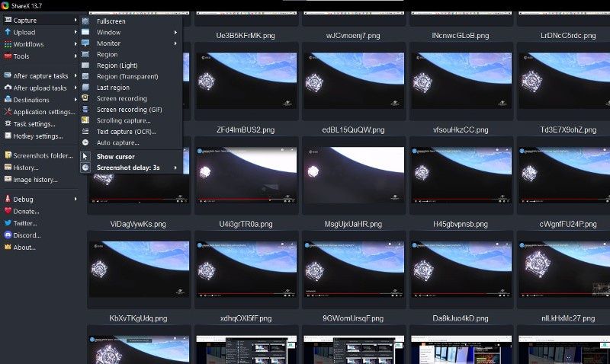
Task: Click the Screen recording icon
Action: pyautogui.click(x=85, y=98)
